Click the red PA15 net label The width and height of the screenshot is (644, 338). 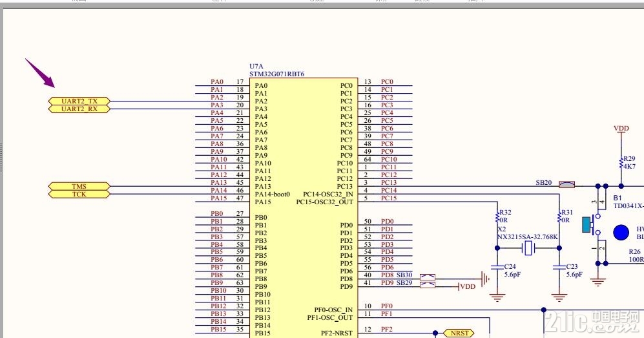218,198
